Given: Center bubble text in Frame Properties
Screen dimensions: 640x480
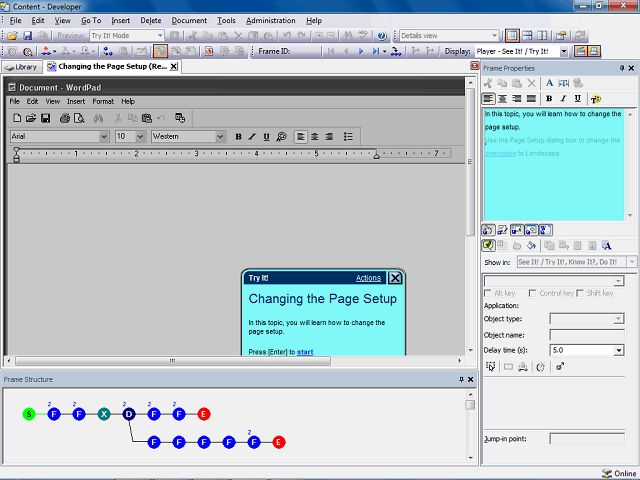Looking at the screenshot, I should [x=502, y=99].
